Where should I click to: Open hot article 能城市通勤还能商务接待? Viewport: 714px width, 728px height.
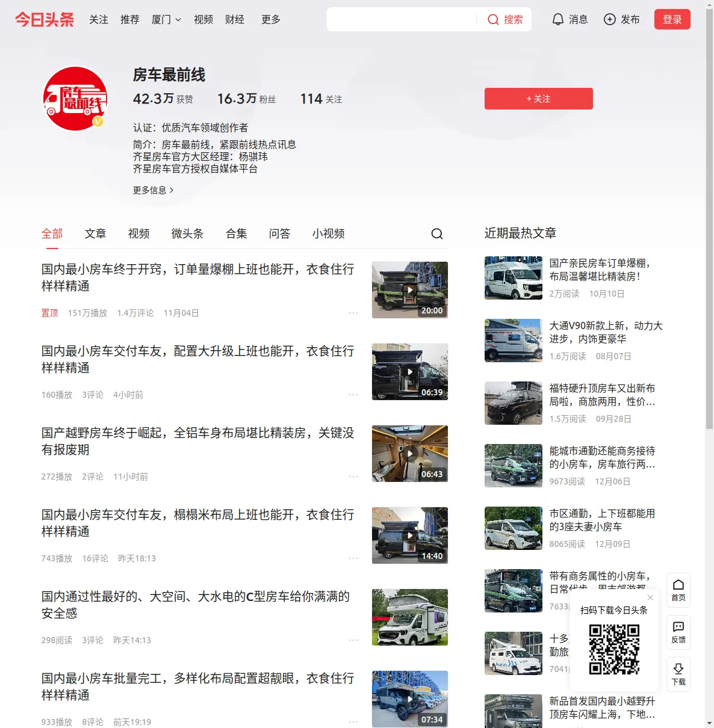pyautogui.click(x=603, y=457)
